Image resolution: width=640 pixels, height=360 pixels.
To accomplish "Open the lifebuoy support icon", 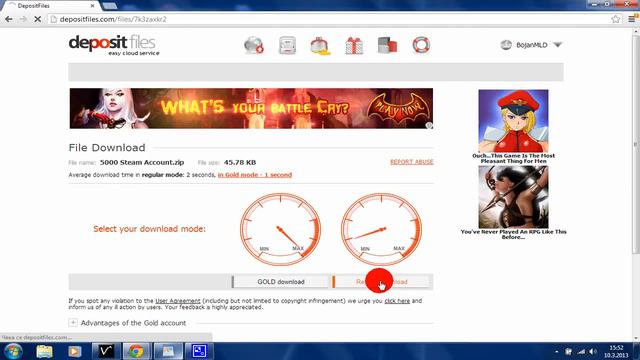I will (421, 45).
